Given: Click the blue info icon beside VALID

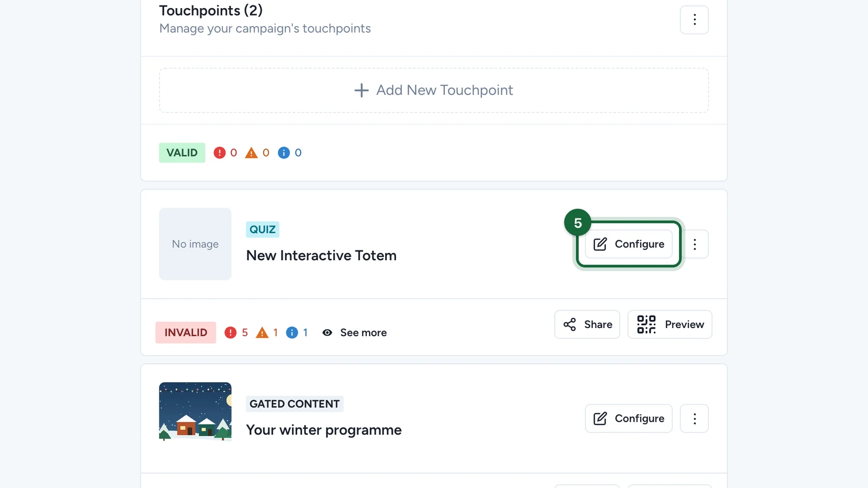Looking at the screenshot, I should click(284, 153).
